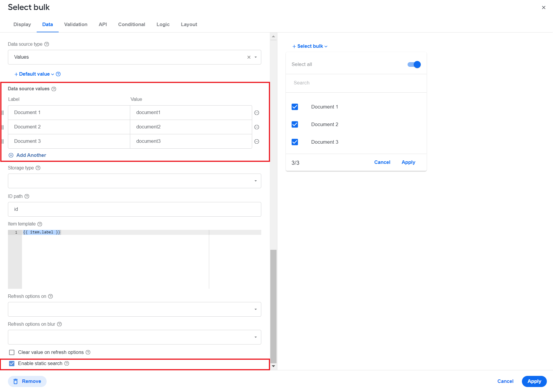Uncheck Enable static search
The image size is (553, 392).
pos(12,364)
